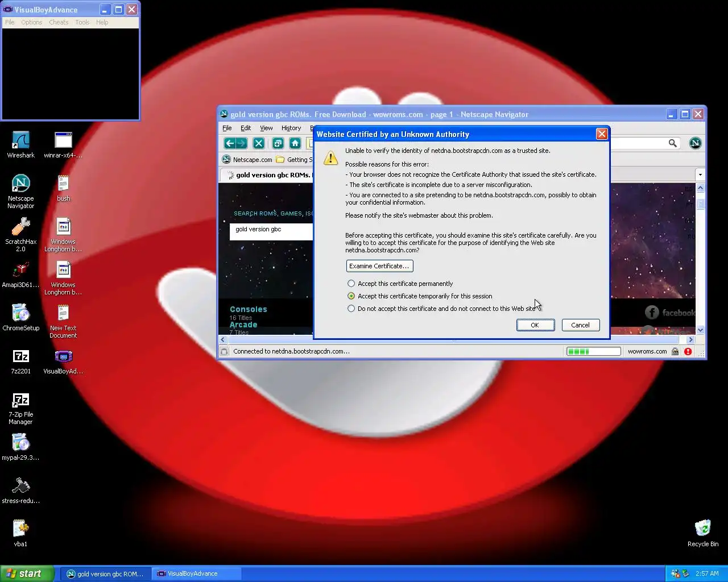Select the vba1 desktop icon
The image size is (728, 582).
coord(21,534)
